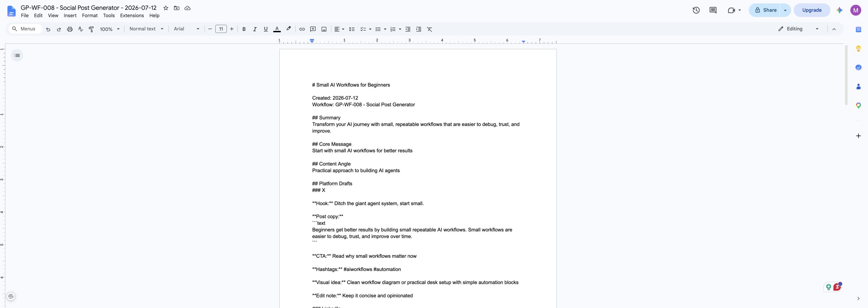Screen dimensions: 868x308
Task: Open the Edit menu
Action: pos(38,16)
